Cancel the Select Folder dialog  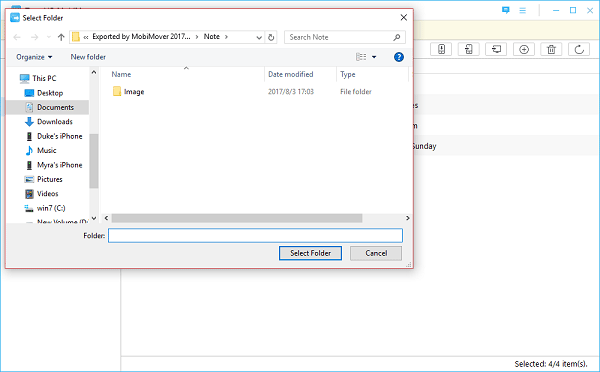click(376, 253)
